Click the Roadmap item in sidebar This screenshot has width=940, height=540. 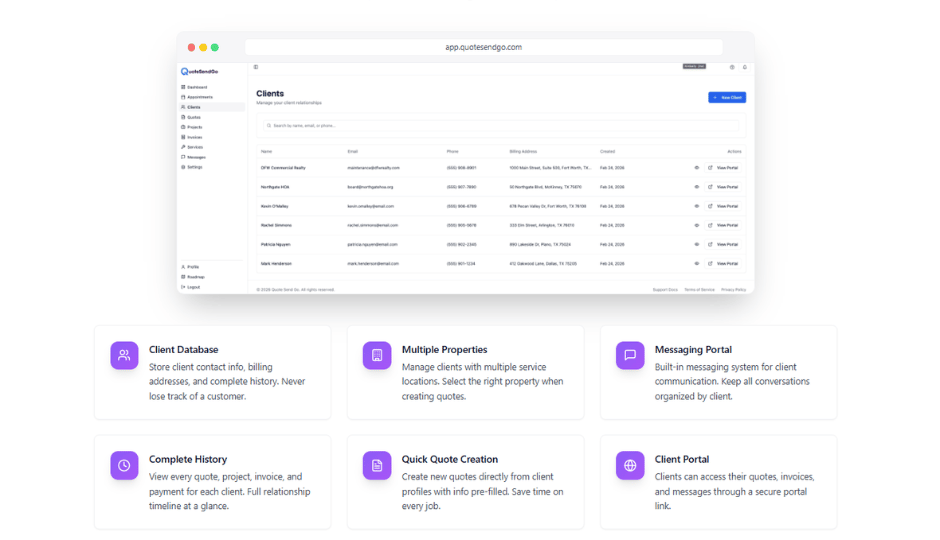[193, 277]
